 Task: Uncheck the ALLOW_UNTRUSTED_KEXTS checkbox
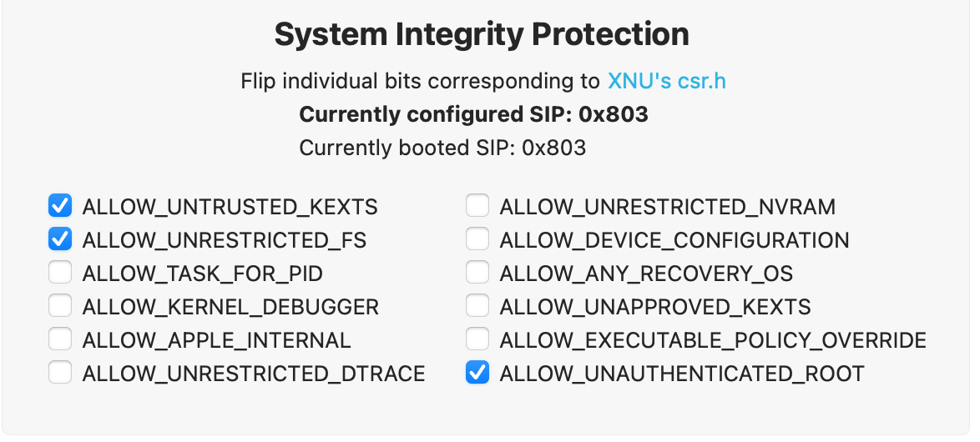59,205
